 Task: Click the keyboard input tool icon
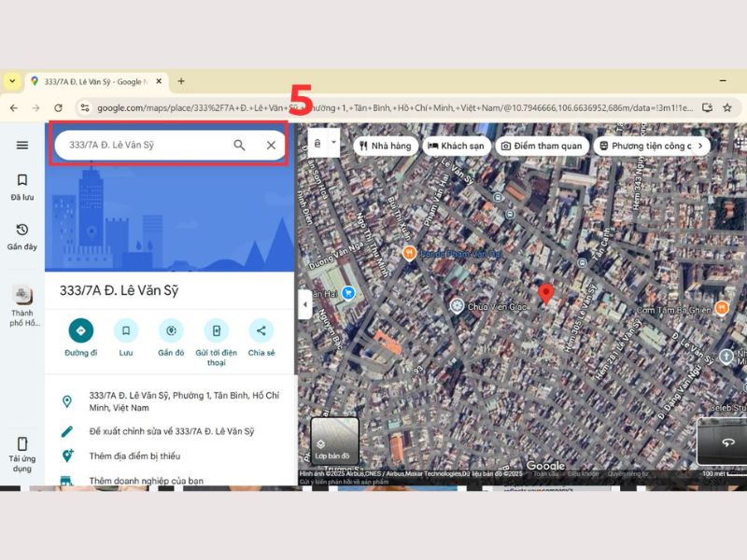pos(317,143)
